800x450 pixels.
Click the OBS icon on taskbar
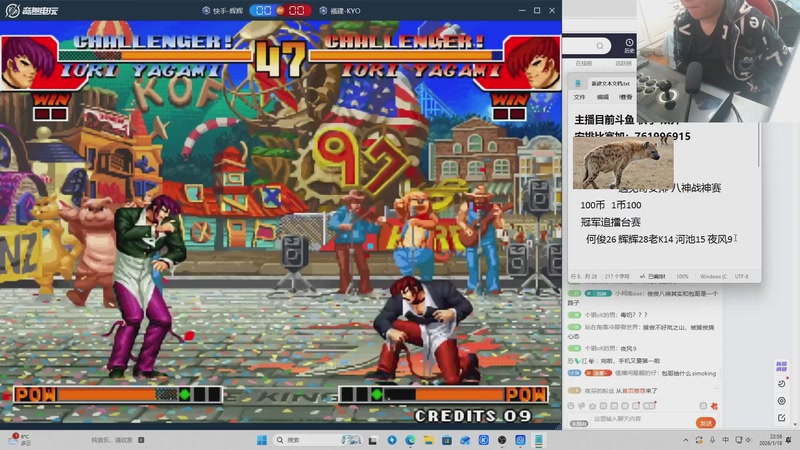502,440
